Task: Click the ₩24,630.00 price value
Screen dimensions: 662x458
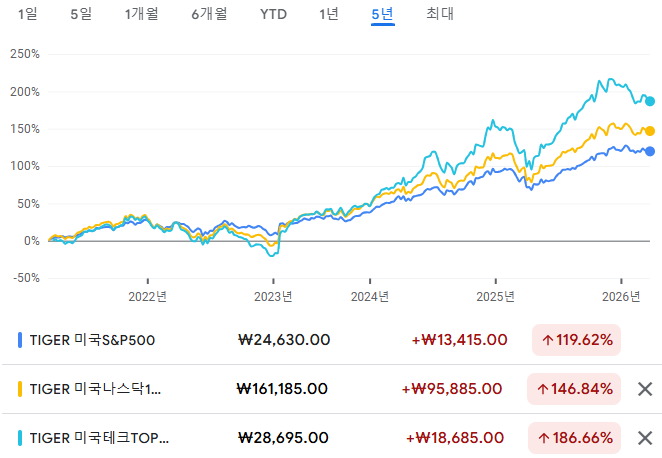Action: (284, 340)
